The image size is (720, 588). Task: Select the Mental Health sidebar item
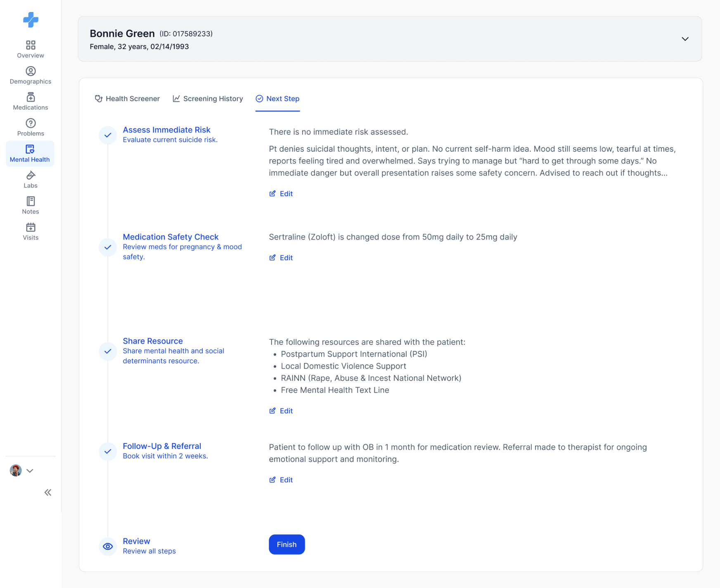point(30,154)
